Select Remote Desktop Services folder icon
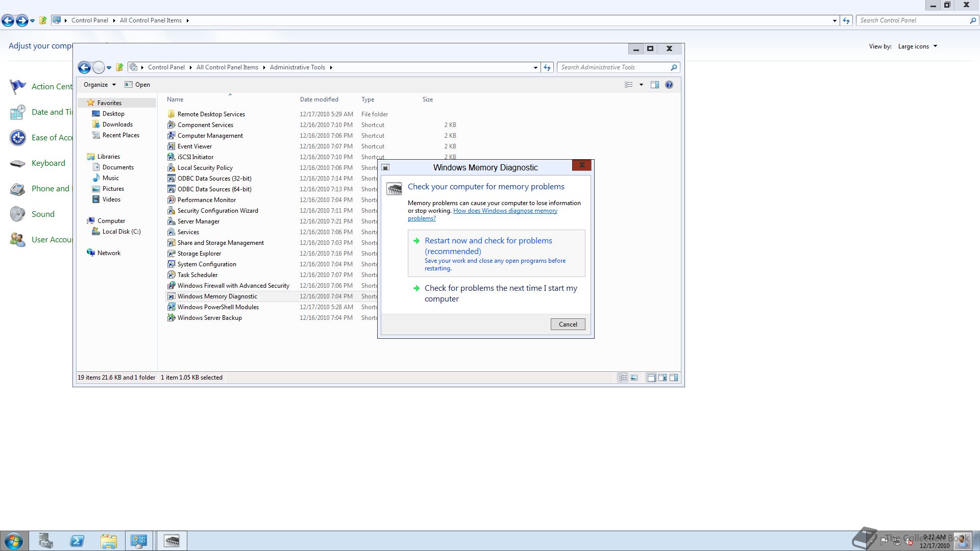 tap(171, 114)
